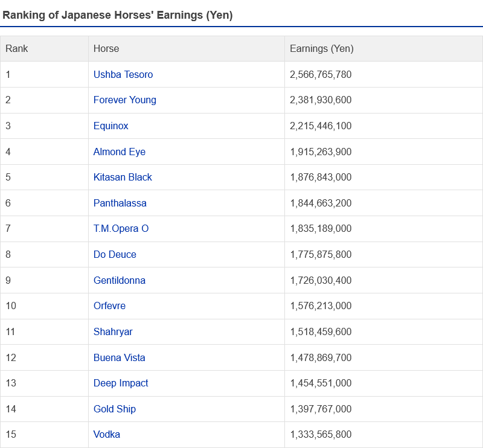Click rank number 12 in Buena Vista row
The width and height of the screenshot is (483, 448).
pyautogui.click(x=11, y=357)
